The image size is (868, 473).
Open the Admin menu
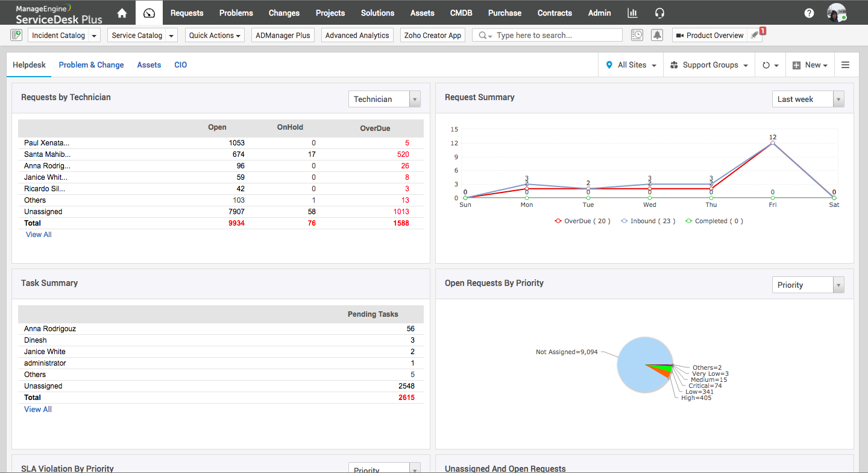coord(599,12)
